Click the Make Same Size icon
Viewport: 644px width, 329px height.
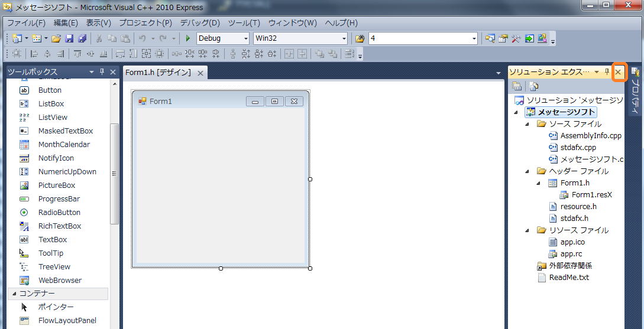click(x=146, y=54)
